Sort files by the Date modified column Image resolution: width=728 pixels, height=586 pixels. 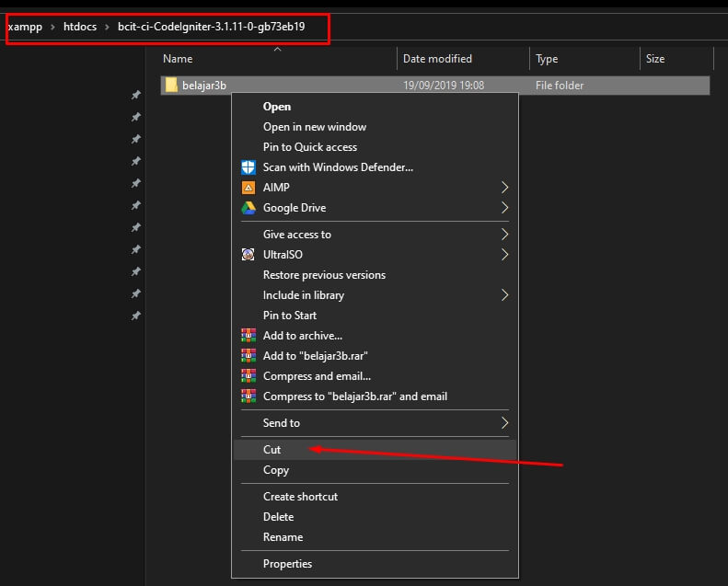pyautogui.click(x=437, y=59)
